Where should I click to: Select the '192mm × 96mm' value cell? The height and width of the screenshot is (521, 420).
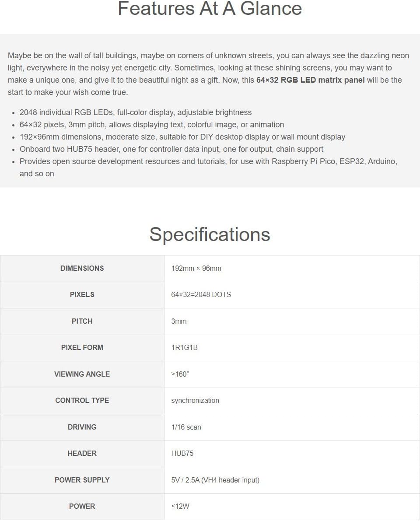tap(196, 269)
